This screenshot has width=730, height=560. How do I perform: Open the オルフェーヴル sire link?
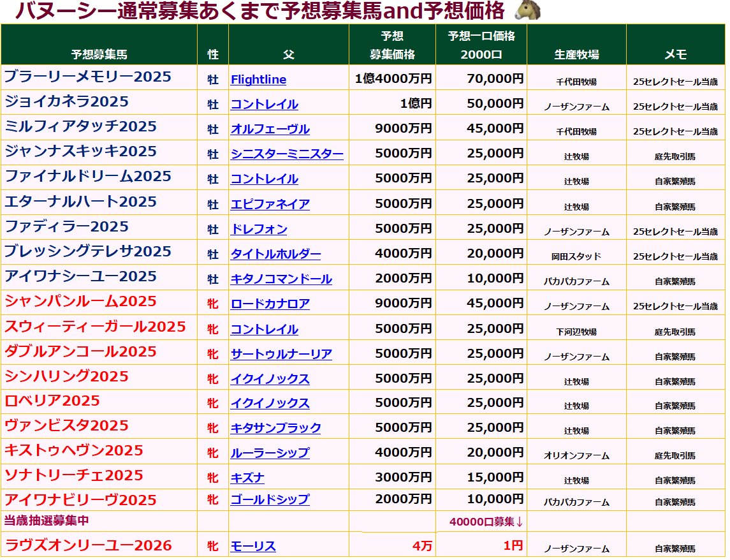tap(270, 129)
